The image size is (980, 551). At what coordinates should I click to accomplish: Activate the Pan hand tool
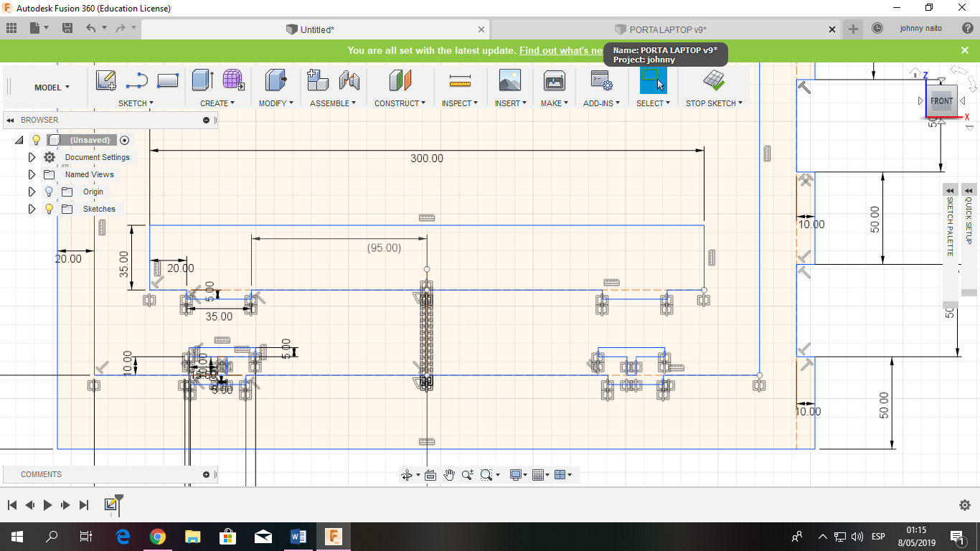(x=449, y=475)
